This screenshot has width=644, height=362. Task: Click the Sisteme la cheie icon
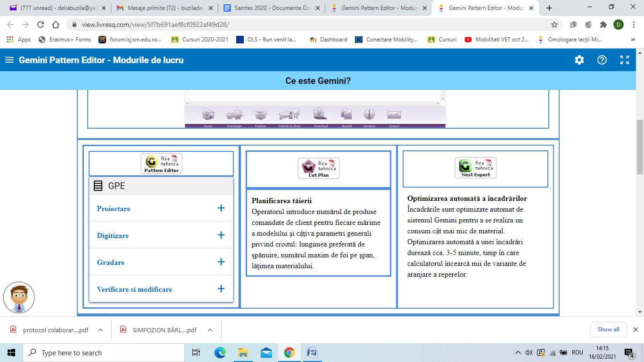(289, 115)
